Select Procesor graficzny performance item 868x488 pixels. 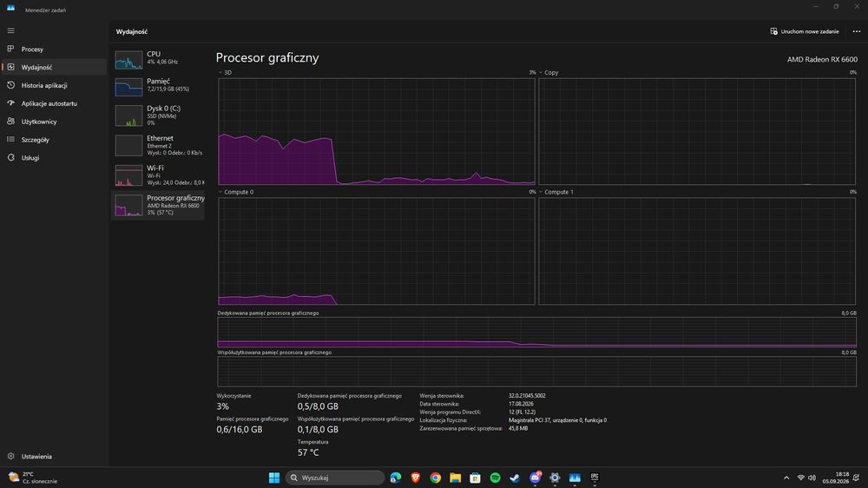coord(158,205)
